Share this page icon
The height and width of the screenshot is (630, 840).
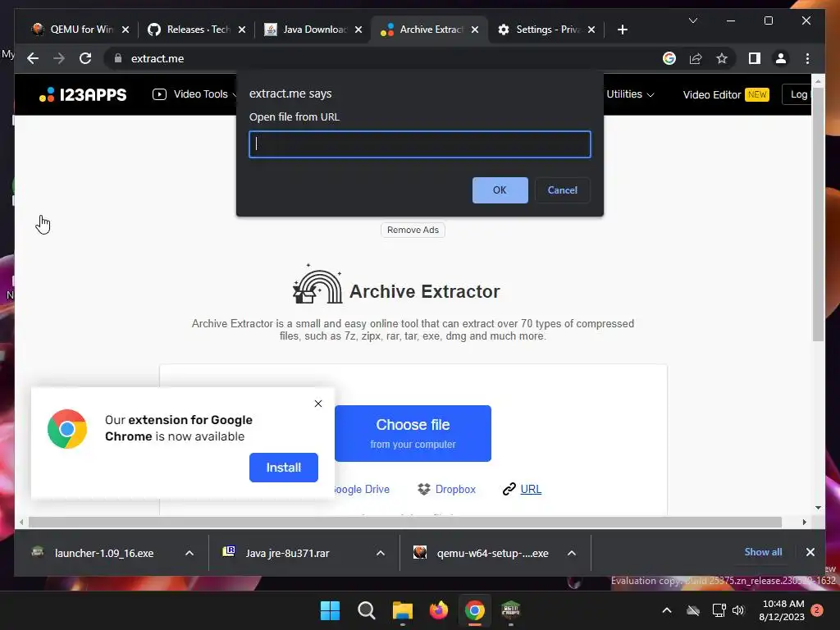696,58
